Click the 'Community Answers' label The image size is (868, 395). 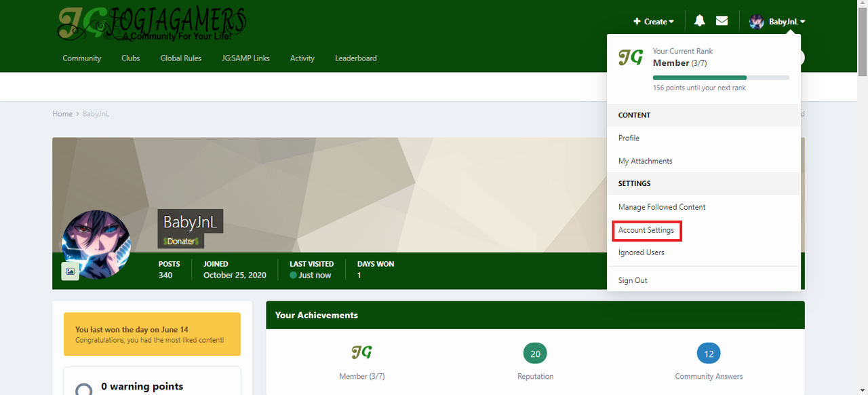coord(709,376)
